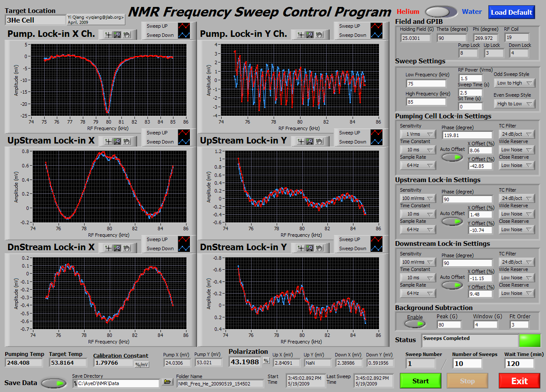
Task: Toggle the Helium/Water selector switch
Action: 441,12
